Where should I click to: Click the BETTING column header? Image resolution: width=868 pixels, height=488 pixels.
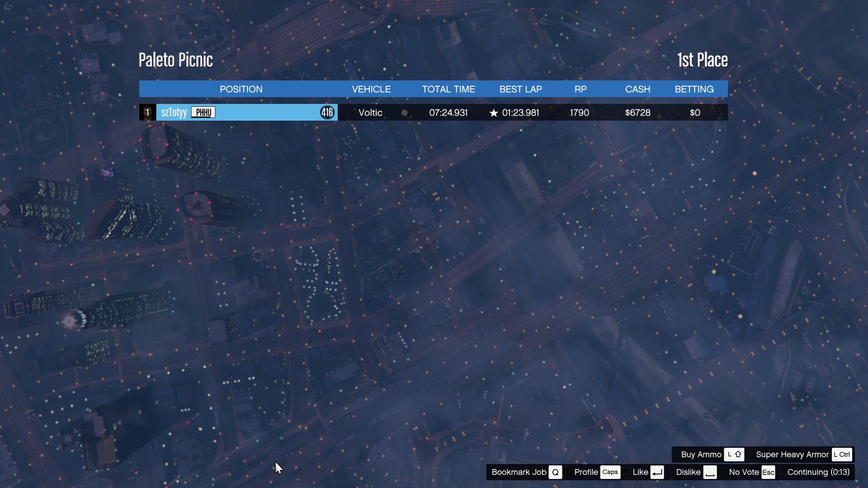pyautogui.click(x=694, y=89)
